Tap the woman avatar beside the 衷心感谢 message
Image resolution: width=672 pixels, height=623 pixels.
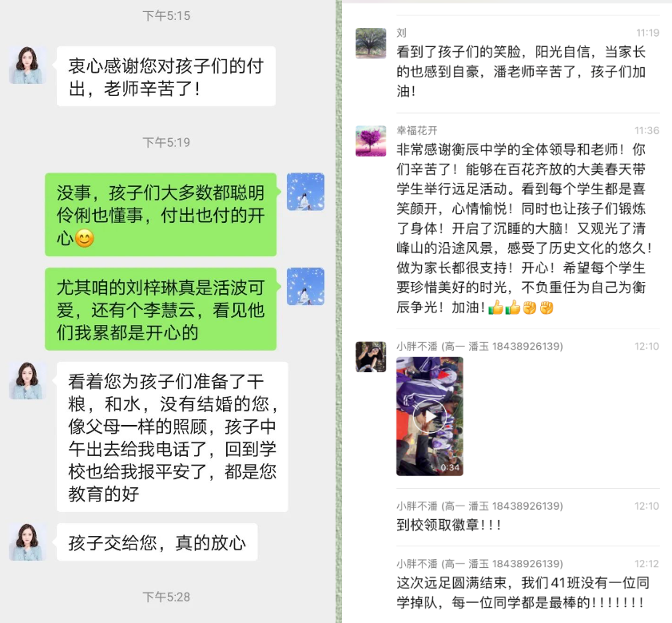[28, 65]
